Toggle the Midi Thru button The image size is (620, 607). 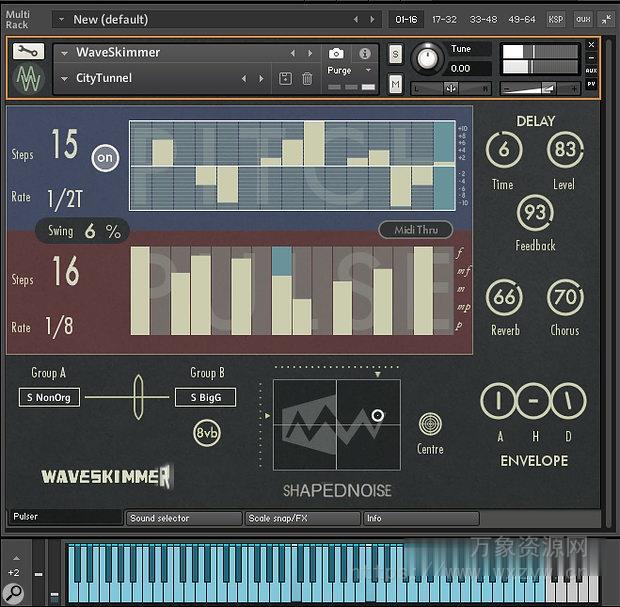(416, 230)
